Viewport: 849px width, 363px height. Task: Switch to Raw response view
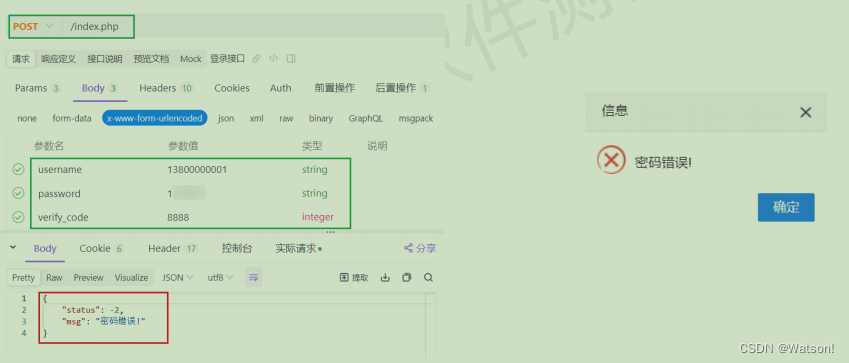pyautogui.click(x=54, y=277)
